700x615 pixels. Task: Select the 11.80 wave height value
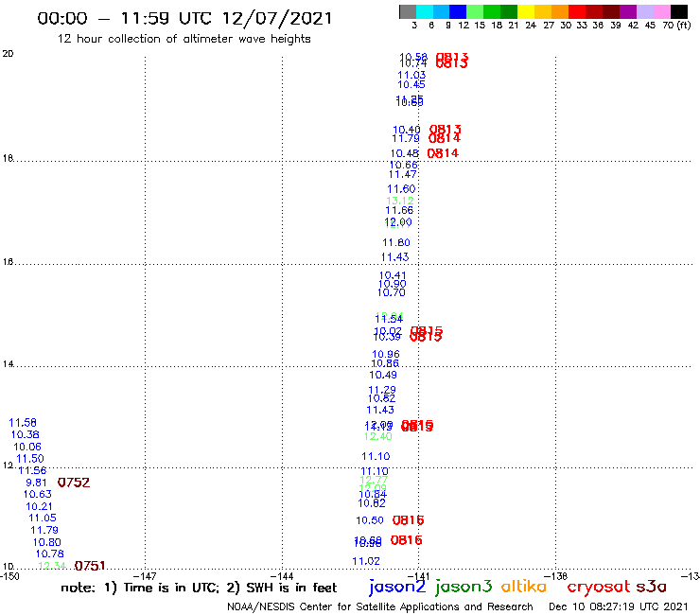(396, 242)
